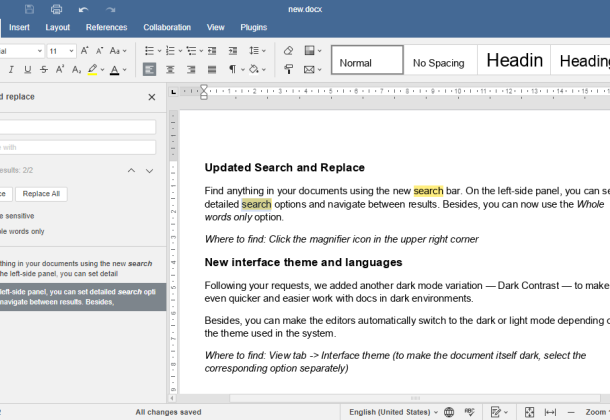This screenshot has width=610, height=420.
Task: Click the Clear style eraser icon
Action: pyautogui.click(x=288, y=50)
